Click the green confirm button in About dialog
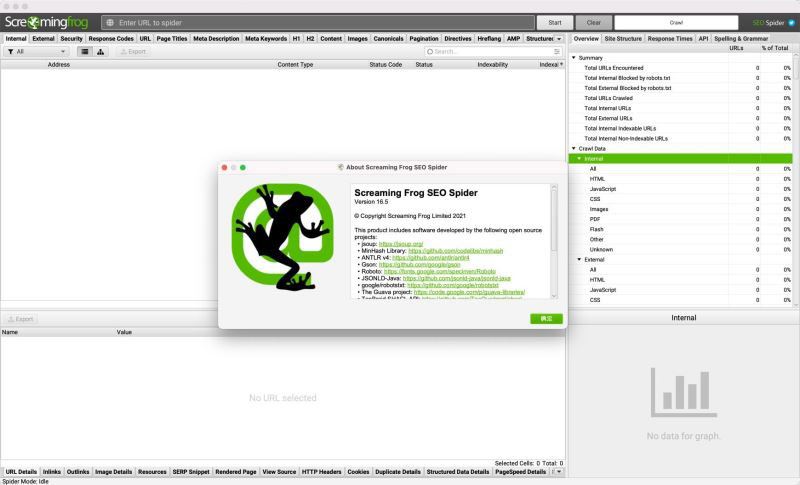800x485 pixels. coord(546,319)
